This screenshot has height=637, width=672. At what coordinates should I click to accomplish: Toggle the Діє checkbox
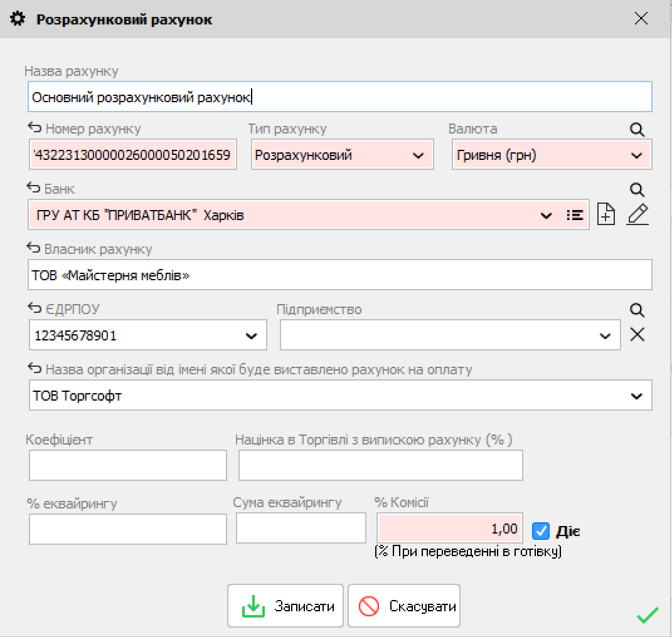(x=540, y=531)
